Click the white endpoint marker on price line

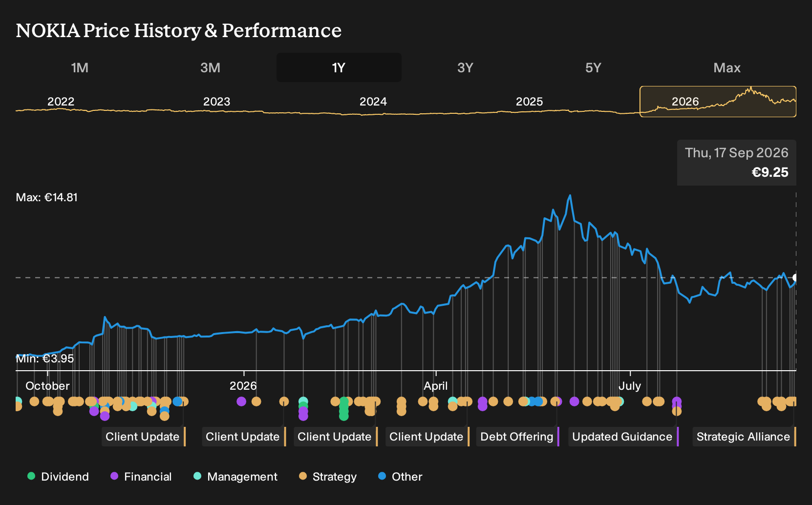tap(795, 277)
